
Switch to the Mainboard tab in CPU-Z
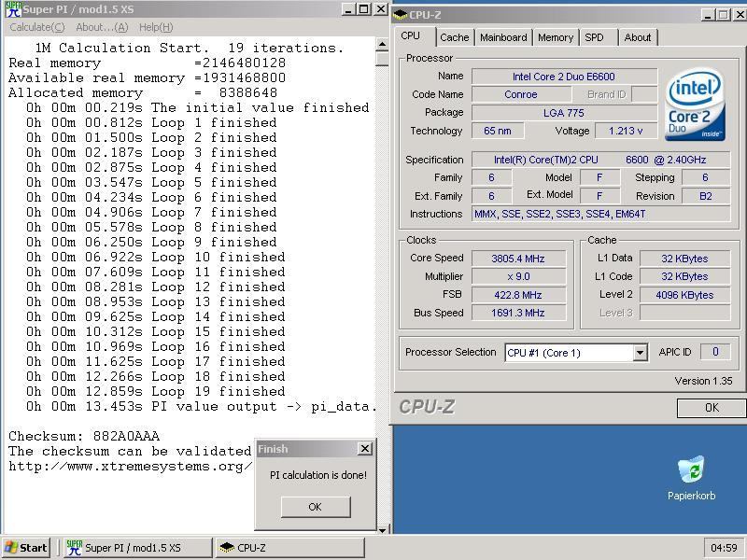tap(503, 37)
